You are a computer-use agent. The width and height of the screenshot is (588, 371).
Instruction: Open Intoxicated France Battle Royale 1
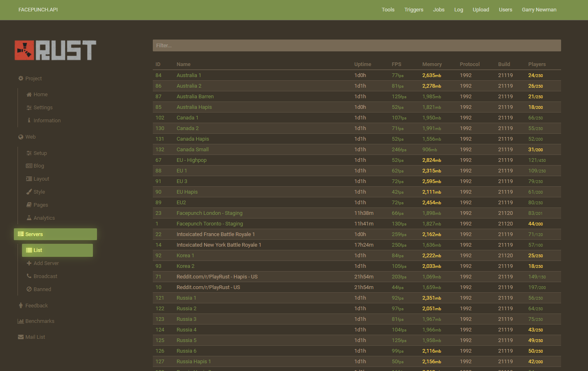point(216,234)
